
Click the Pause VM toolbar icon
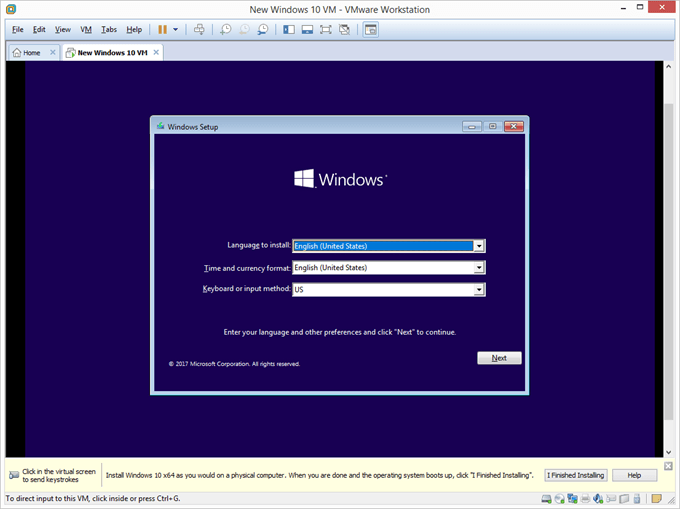pyautogui.click(x=162, y=30)
